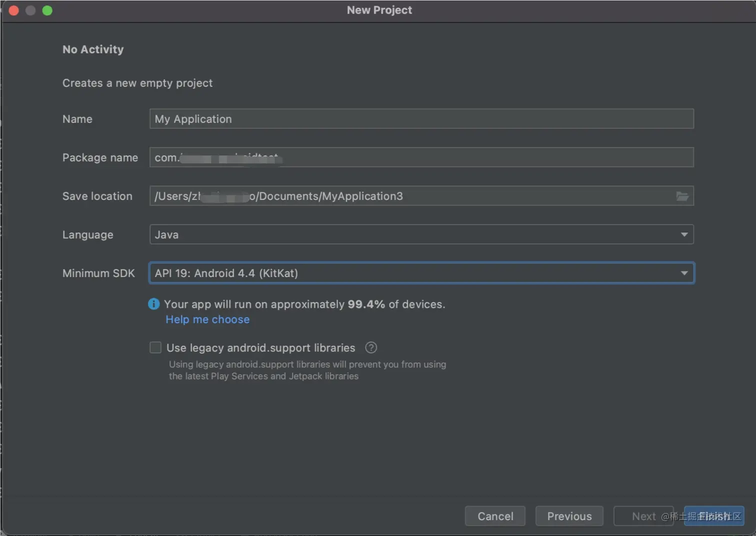
Task: Click into the Package name text field
Action: pos(421,157)
